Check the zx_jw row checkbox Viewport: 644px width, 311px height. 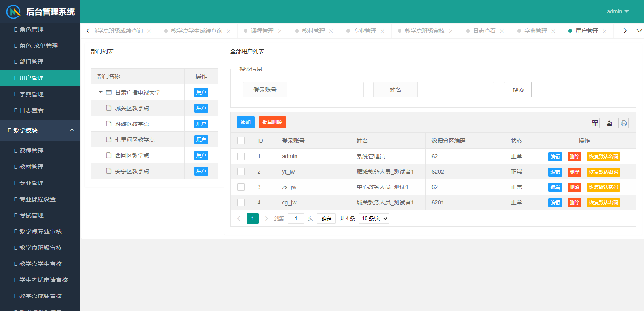tap(241, 187)
